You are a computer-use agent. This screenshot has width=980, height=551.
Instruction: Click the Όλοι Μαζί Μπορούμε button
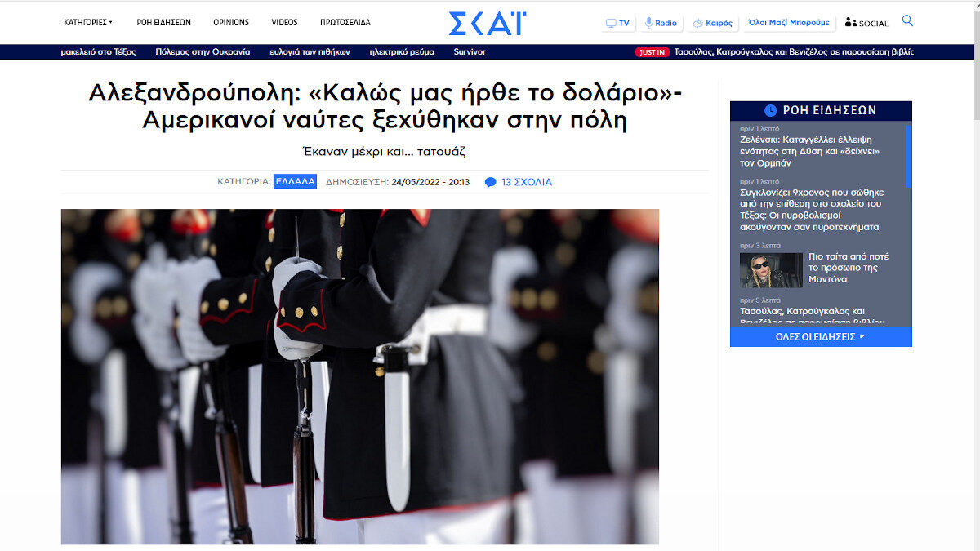click(x=789, y=23)
